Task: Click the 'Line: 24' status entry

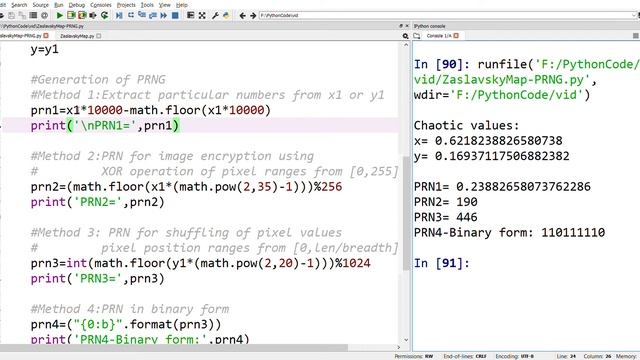Action: (567, 356)
